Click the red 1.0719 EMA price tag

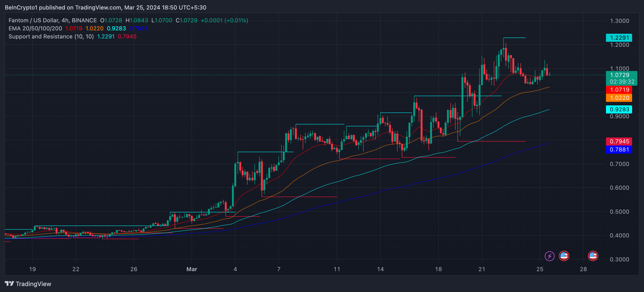click(619, 90)
